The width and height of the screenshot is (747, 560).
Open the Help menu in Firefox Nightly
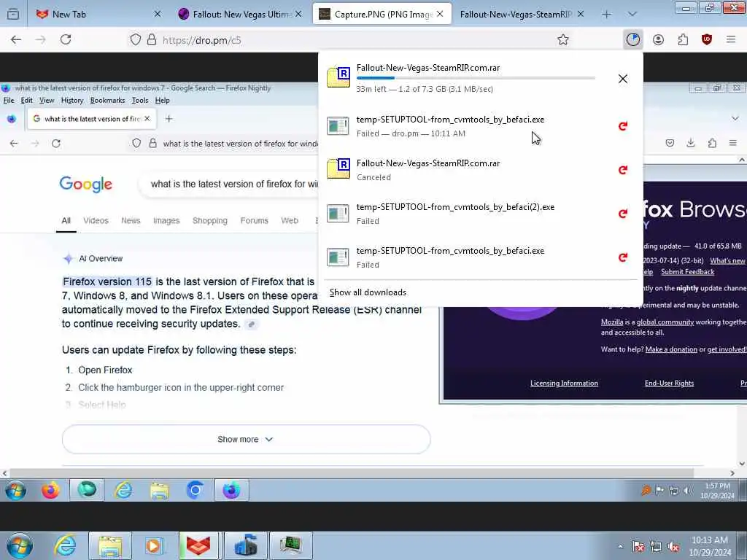[163, 101]
